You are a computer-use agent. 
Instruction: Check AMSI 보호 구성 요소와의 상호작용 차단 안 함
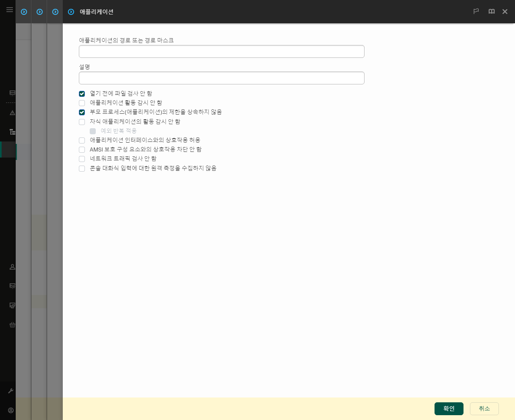coord(82,150)
